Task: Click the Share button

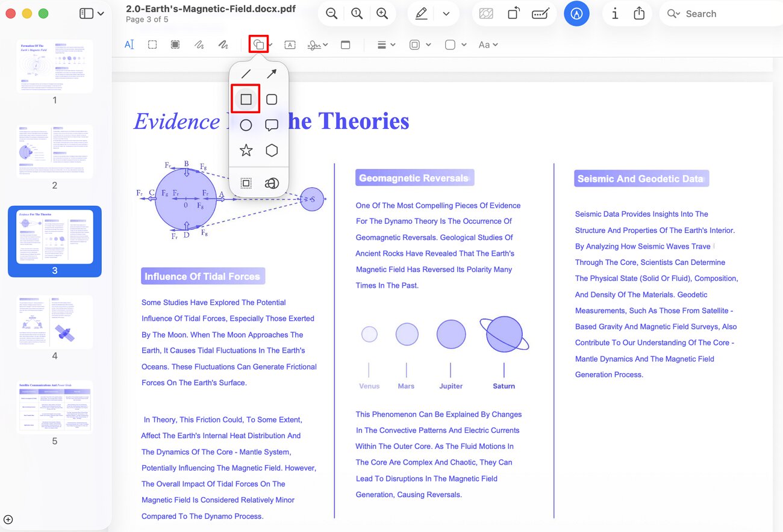Action: [x=640, y=13]
